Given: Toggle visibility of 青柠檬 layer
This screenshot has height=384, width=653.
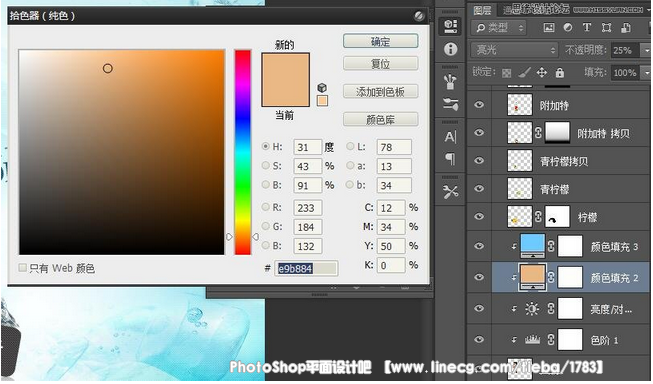Looking at the screenshot, I should point(479,188).
